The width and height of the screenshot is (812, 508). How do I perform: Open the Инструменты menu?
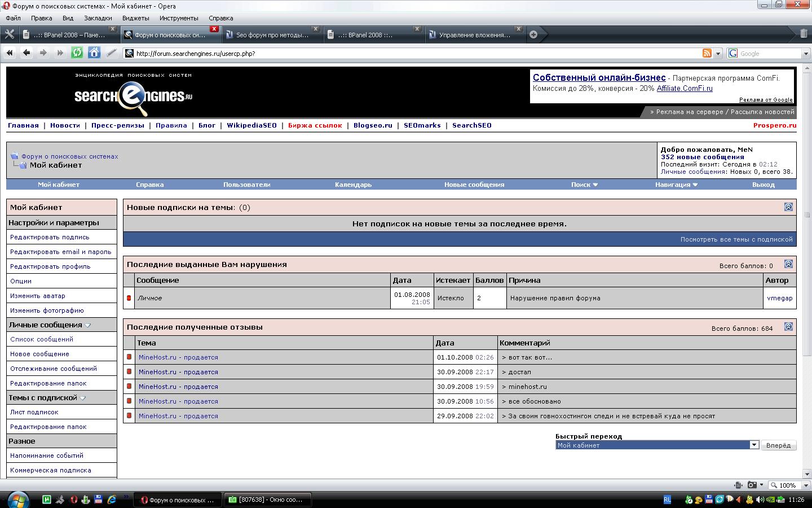click(x=179, y=18)
